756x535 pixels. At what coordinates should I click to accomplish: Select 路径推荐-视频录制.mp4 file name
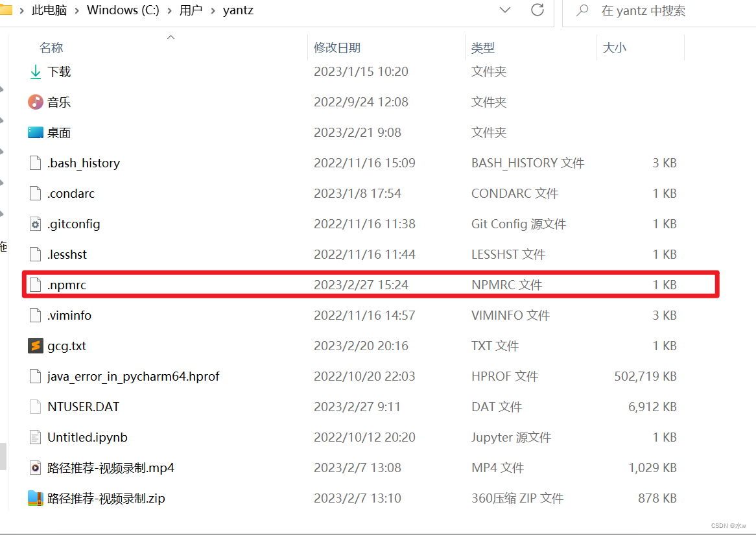click(111, 468)
